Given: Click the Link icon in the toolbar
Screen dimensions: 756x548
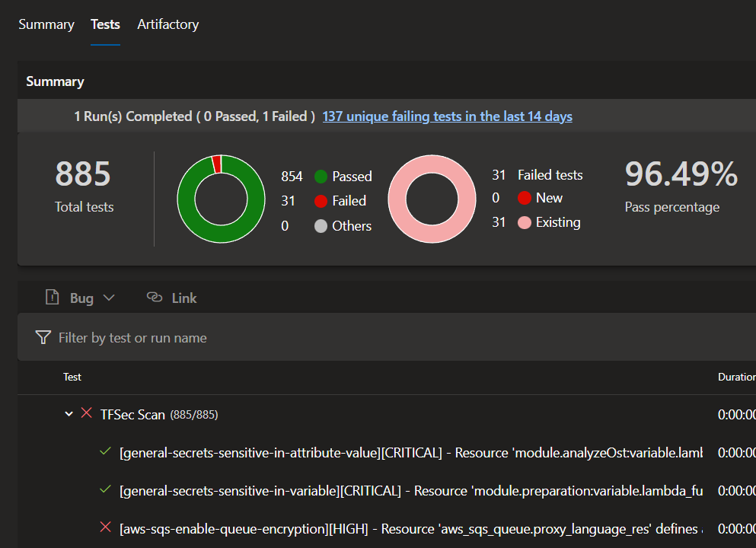Looking at the screenshot, I should pos(155,298).
